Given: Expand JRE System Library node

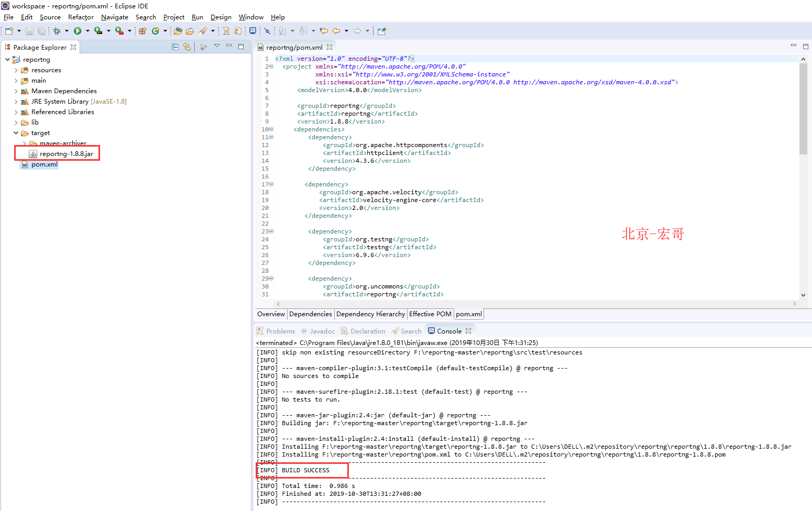Looking at the screenshot, I should coord(16,102).
